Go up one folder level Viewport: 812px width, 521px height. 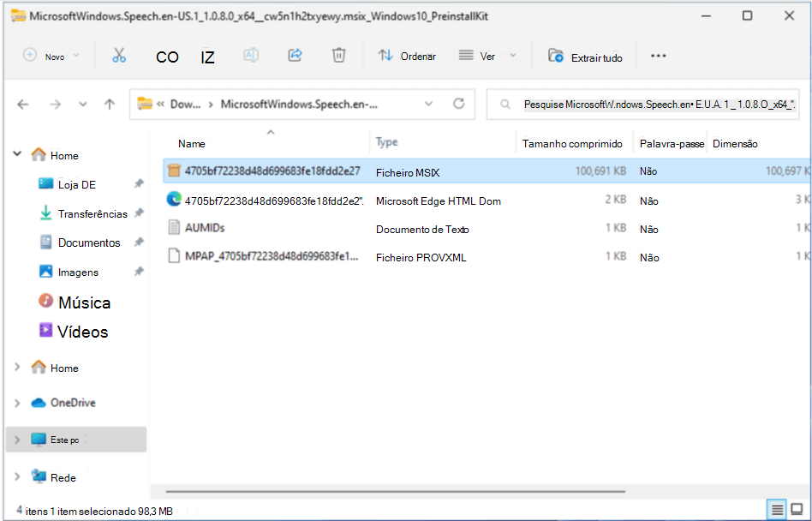tap(110, 105)
